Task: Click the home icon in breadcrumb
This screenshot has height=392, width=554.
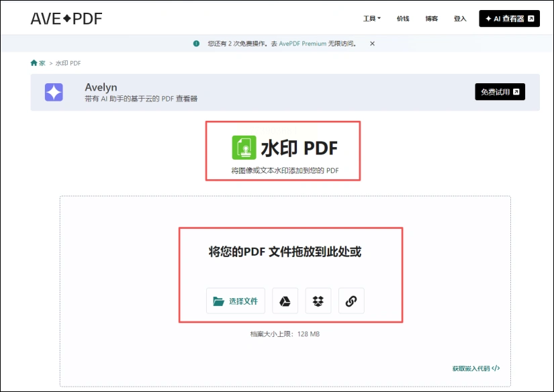Action: coord(34,63)
